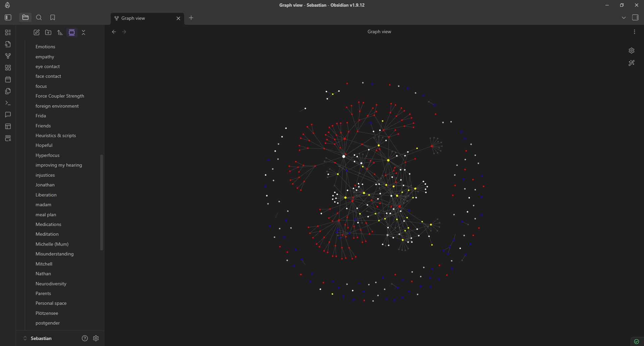This screenshot has width=644, height=346.
Task: Open the more options menu
Action: click(x=634, y=32)
